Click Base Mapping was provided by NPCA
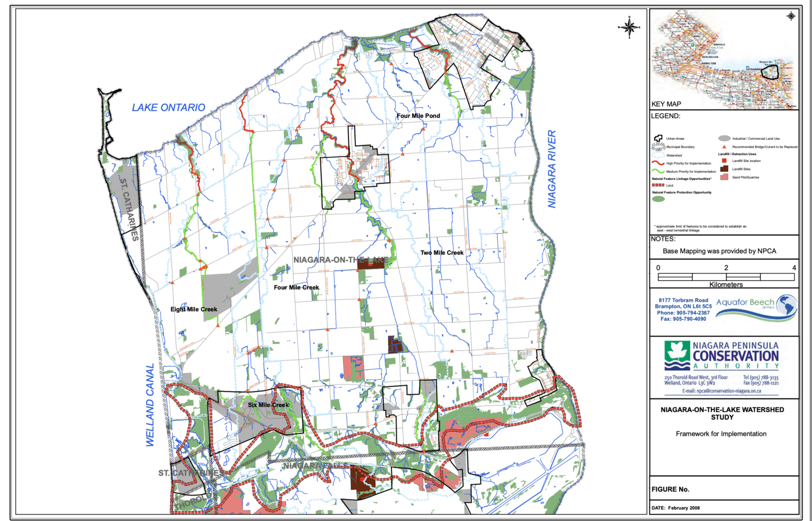The image size is (812, 521). point(720,251)
